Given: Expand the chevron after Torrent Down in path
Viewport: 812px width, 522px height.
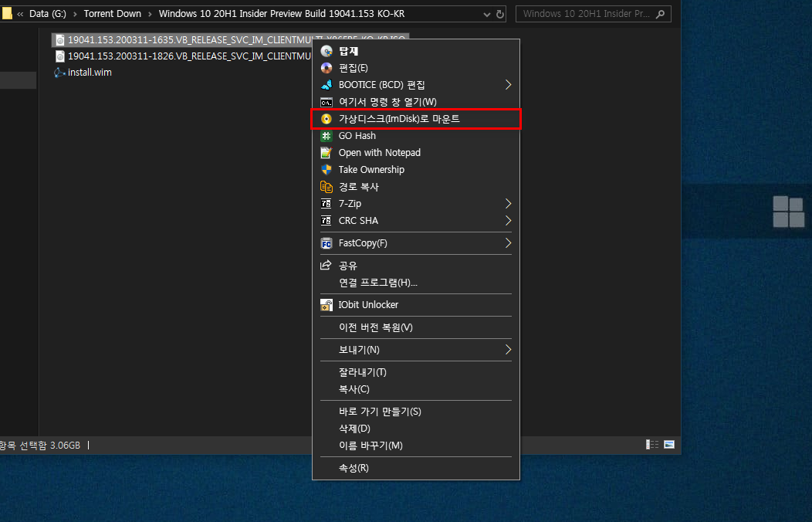Looking at the screenshot, I should tap(151, 14).
